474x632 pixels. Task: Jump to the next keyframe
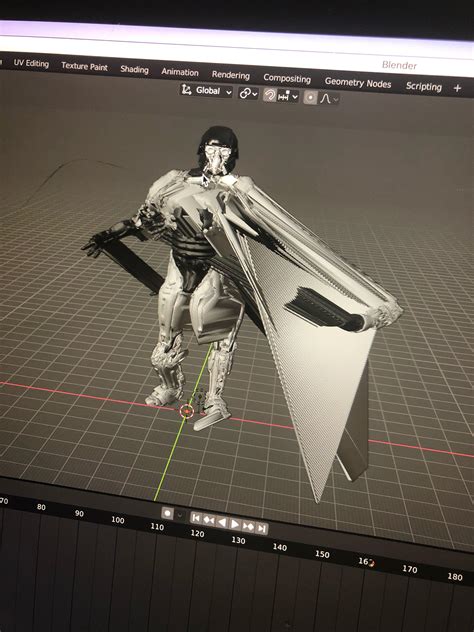248,526
